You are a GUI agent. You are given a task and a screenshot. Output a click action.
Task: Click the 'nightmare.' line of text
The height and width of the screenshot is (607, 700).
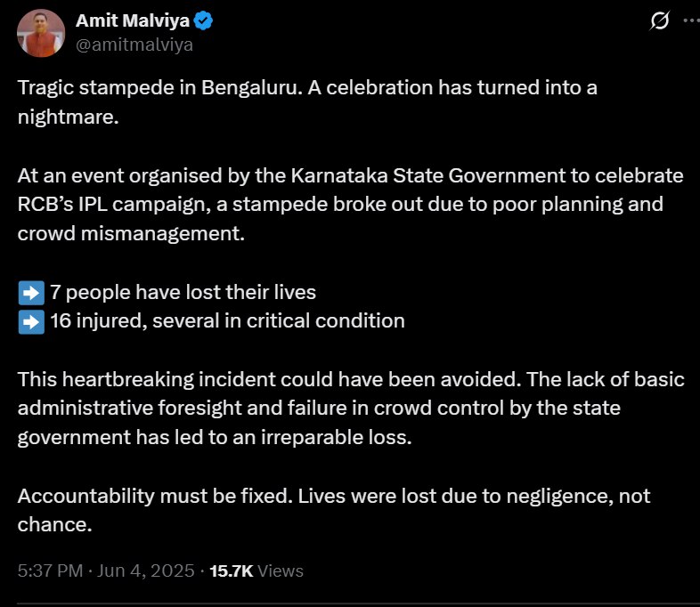(x=68, y=117)
